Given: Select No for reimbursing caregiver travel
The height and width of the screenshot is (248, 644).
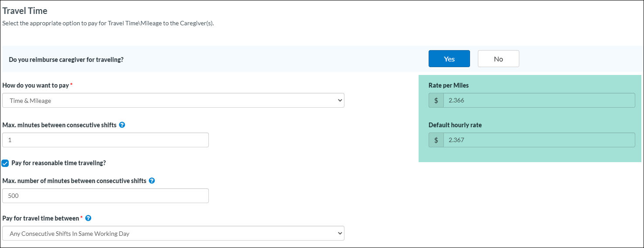Looking at the screenshot, I should click(x=498, y=59).
